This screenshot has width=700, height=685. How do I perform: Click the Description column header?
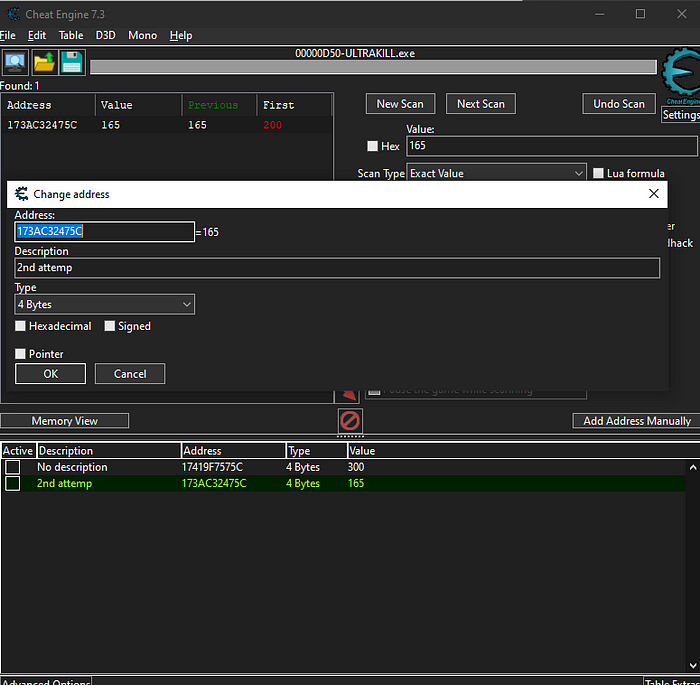[108, 451]
